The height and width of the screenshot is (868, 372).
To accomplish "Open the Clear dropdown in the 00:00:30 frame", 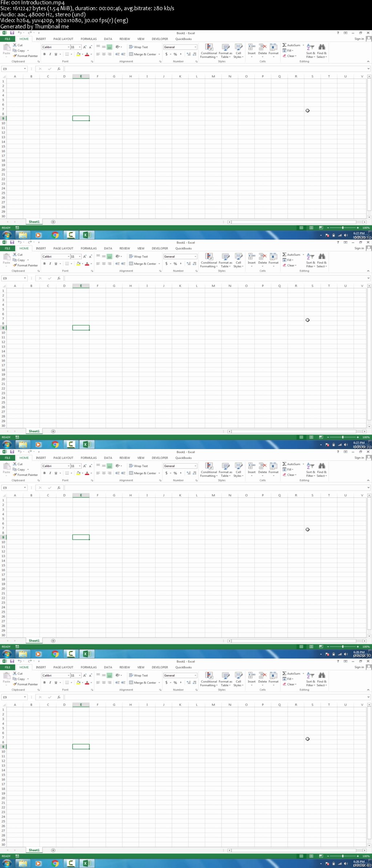I will pyautogui.click(x=290, y=475).
